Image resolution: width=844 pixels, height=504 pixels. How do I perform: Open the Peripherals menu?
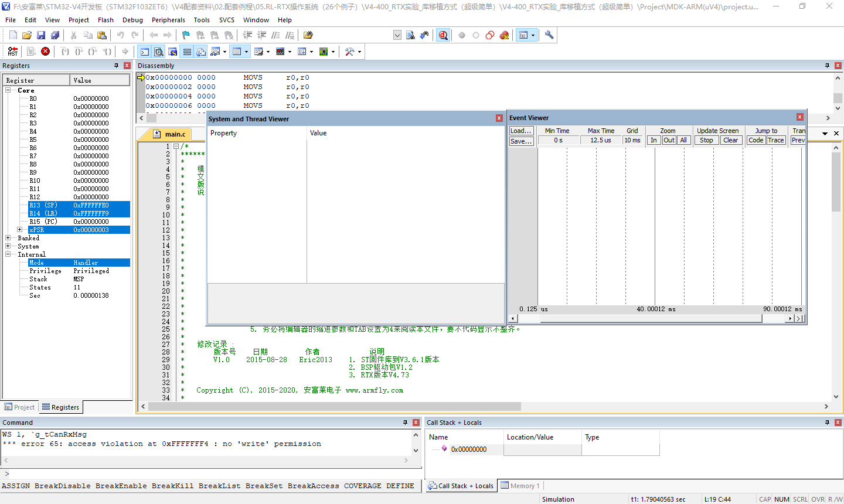click(x=168, y=20)
